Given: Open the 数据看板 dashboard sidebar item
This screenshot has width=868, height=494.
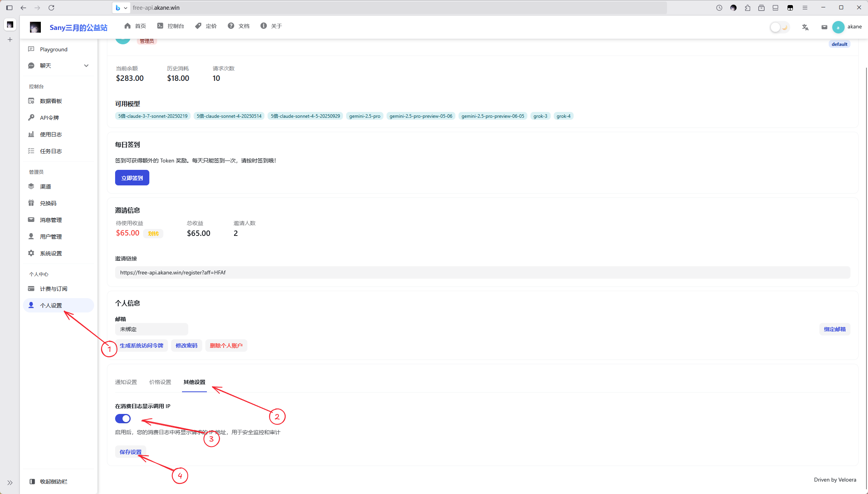Looking at the screenshot, I should click(51, 101).
